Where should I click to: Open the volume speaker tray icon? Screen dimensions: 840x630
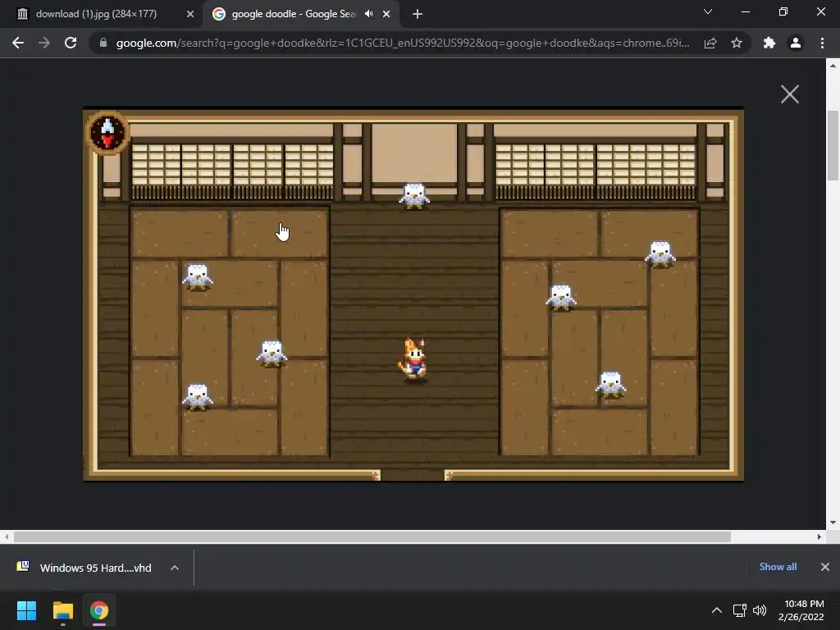[760, 610]
